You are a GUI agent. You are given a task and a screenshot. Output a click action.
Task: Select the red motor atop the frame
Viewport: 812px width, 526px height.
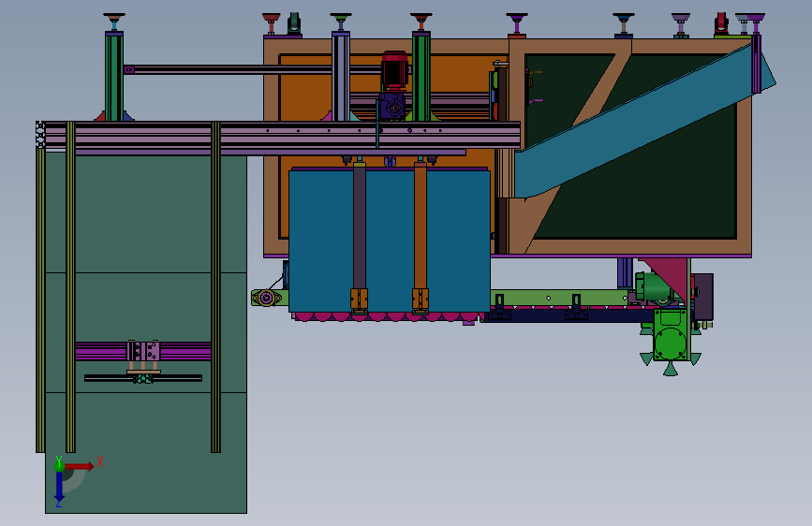pos(394,70)
